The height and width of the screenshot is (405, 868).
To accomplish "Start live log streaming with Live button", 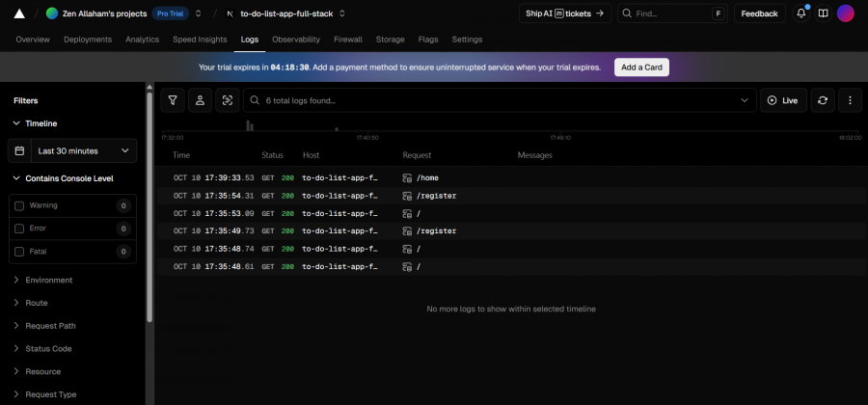I will tap(783, 100).
